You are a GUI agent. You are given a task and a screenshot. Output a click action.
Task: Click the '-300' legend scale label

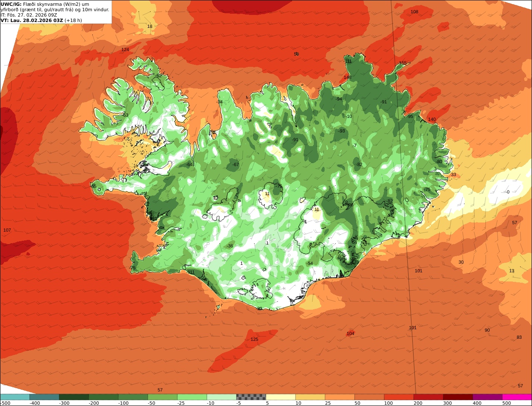tap(64, 403)
